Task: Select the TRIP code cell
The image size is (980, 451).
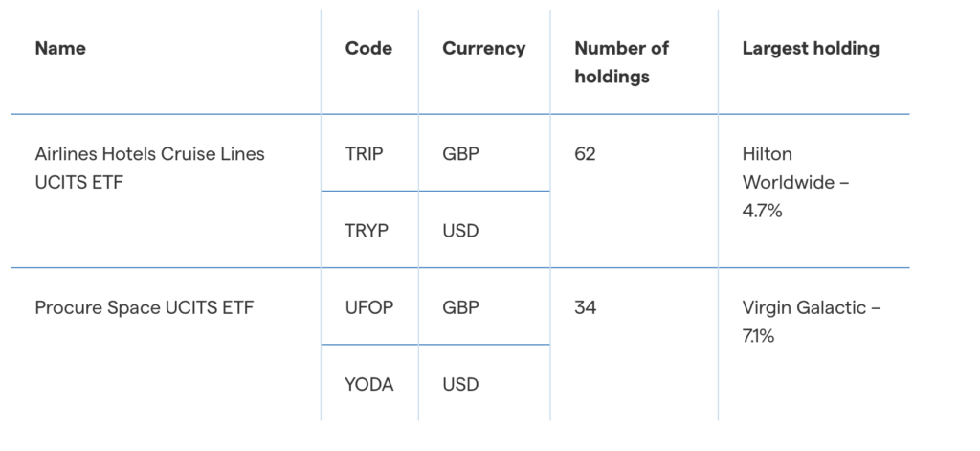Action: tap(364, 153)
